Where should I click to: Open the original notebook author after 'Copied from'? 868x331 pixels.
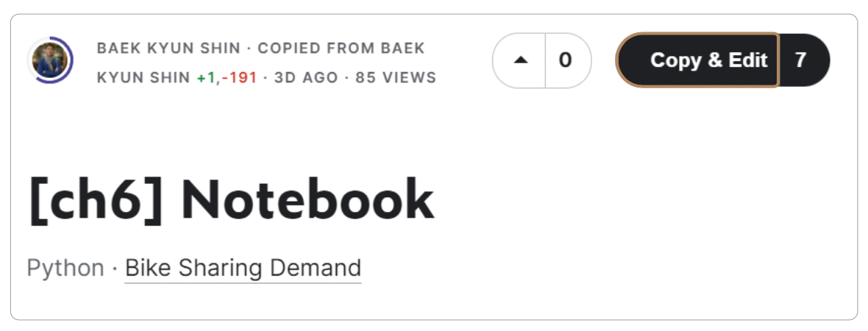click(143, 77)
